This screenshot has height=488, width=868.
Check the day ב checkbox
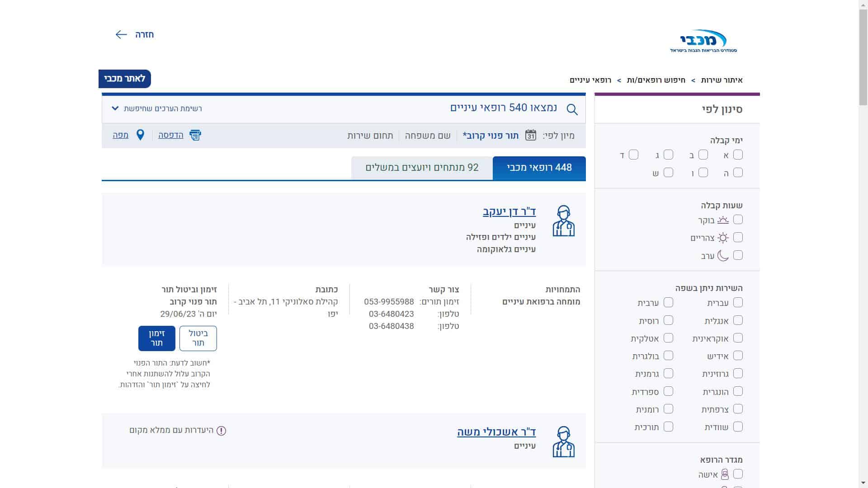click(x=703, y=155)
